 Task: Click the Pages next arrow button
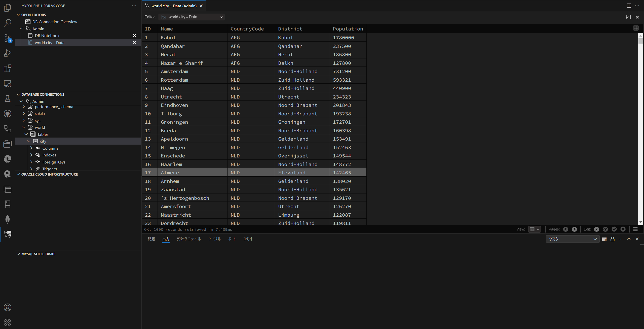[575, 229]
